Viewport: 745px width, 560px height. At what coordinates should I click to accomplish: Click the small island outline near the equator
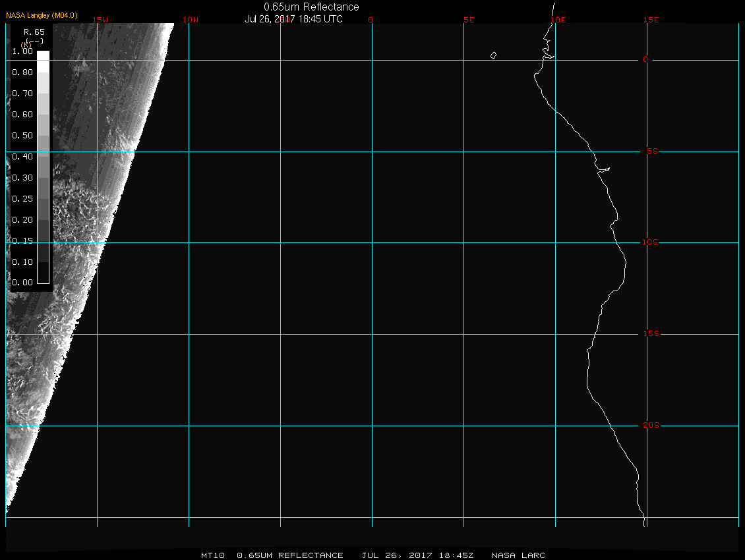(493, 55)
